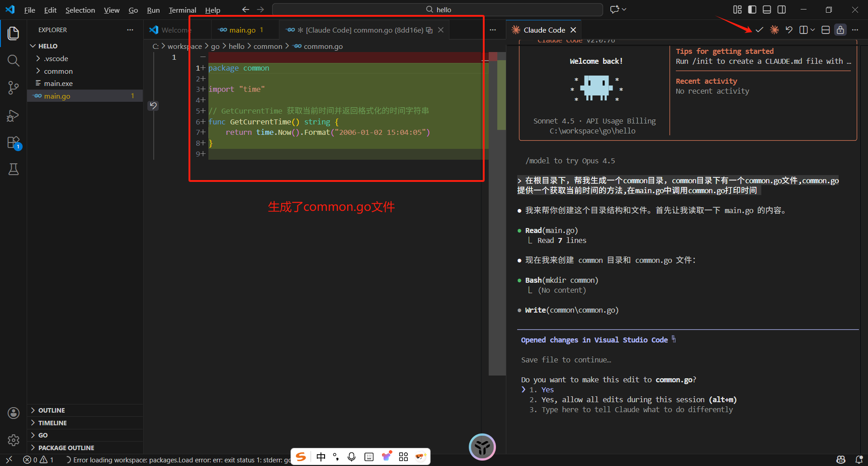Image resolution: width=868 pixels, height=466 pixels.
Task: Open the Manage gear icon
Action: pos(14,440)
